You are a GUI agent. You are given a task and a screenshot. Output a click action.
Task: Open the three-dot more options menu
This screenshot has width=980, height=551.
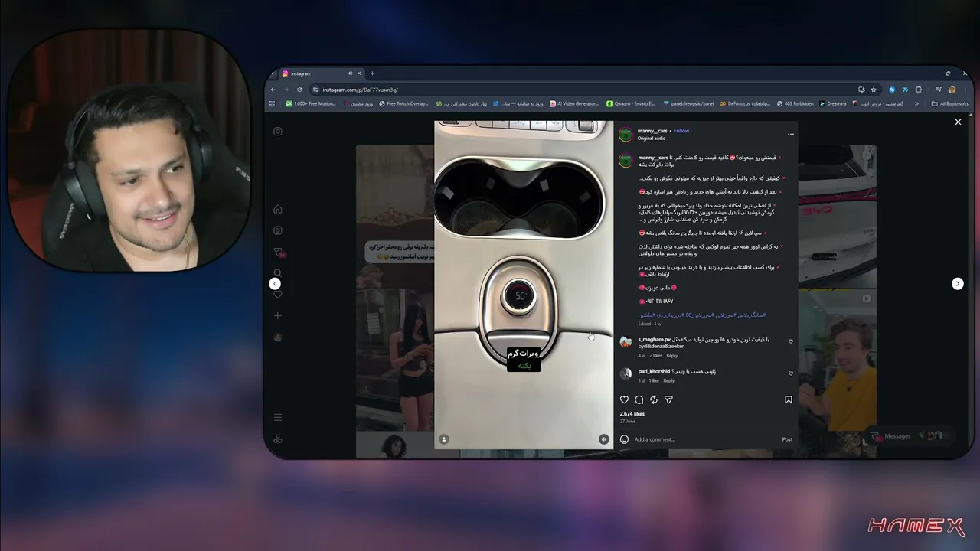(x=791, y=134)
